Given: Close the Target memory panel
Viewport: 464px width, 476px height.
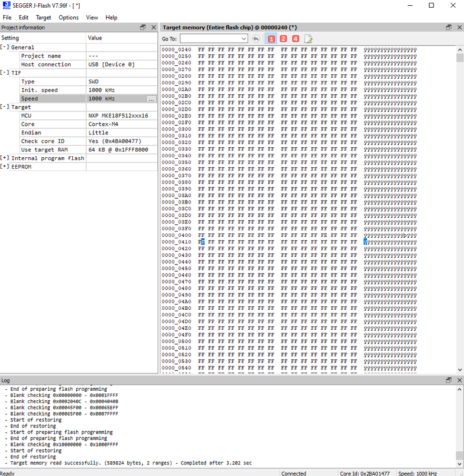Looking at the screenshot, I should point(459,27).
